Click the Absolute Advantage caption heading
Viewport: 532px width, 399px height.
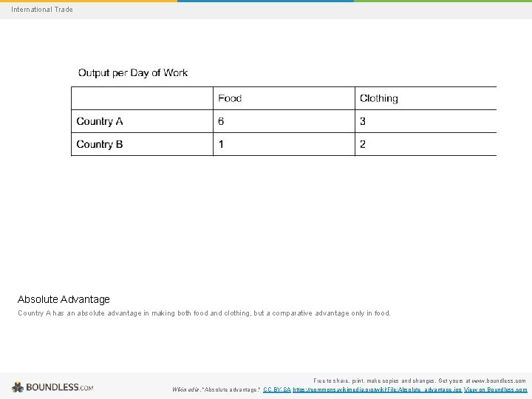tap(64, 299)
